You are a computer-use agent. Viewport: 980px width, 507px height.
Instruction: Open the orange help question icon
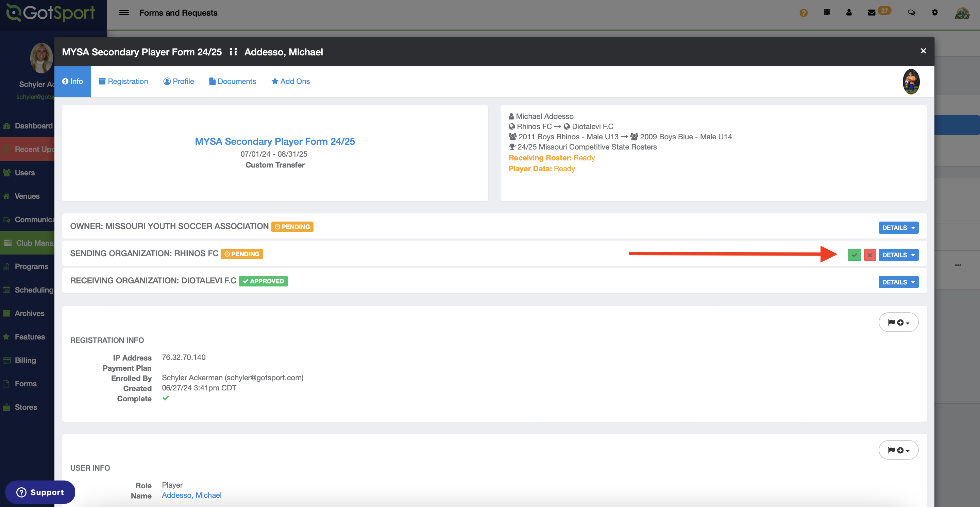pyautogui.click(x=804, y=13)
